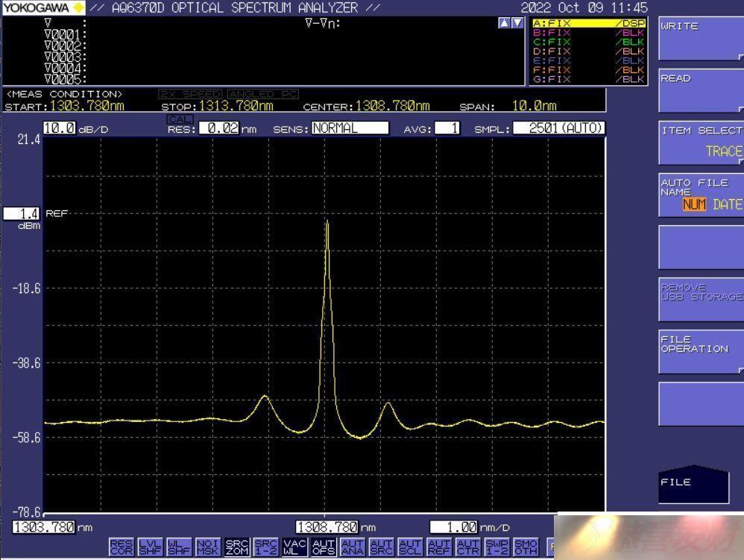Click the REF level 1.4 field
The image size is (744, 560).
[22, 213]
